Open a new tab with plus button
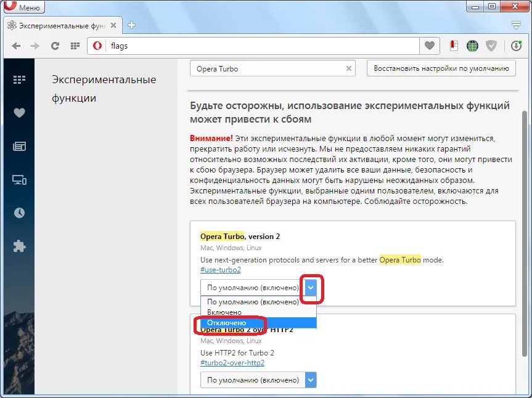Viewport: 532px width, 398px height. click(132, 25)
